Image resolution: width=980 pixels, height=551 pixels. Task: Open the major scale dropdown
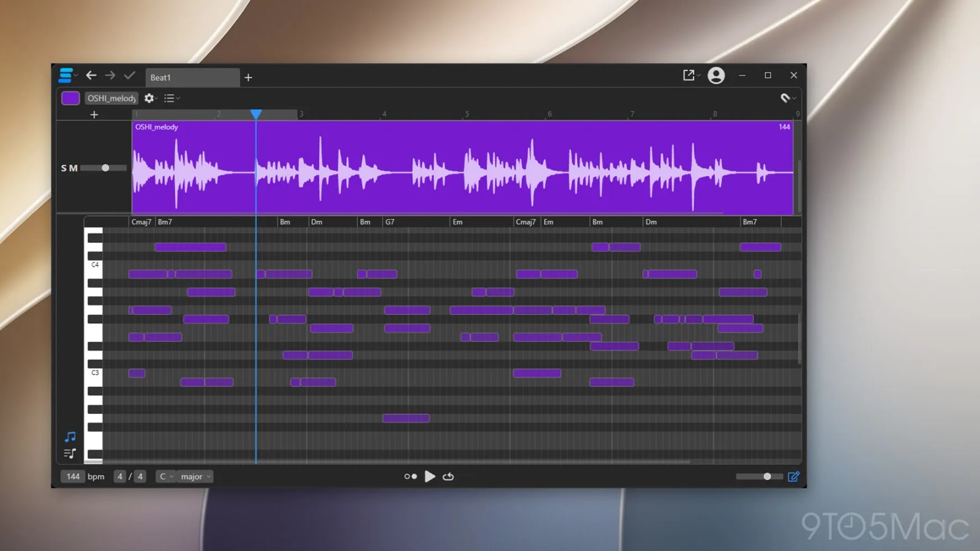click(x=195, y=476)
